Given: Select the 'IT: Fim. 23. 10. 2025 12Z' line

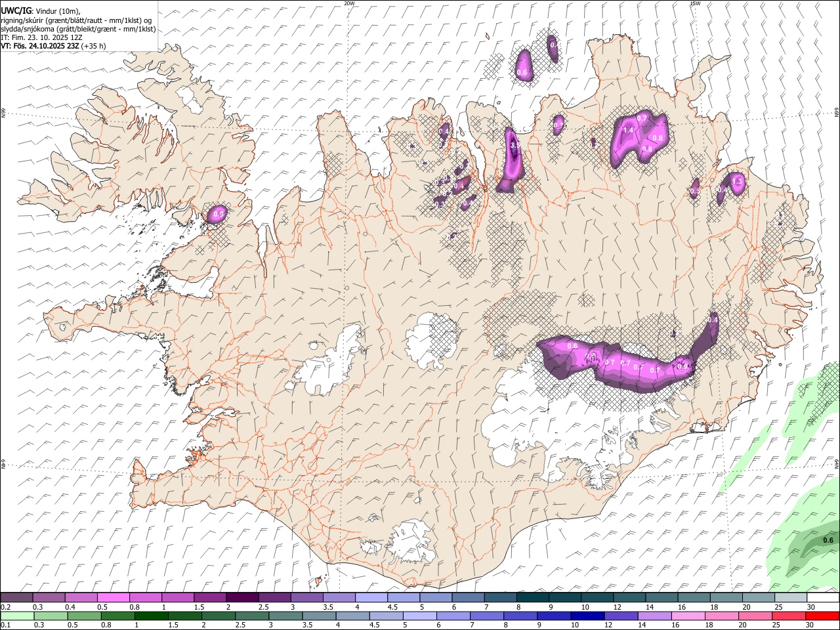Looking at the screenshot, I should [x=41, y=37].
